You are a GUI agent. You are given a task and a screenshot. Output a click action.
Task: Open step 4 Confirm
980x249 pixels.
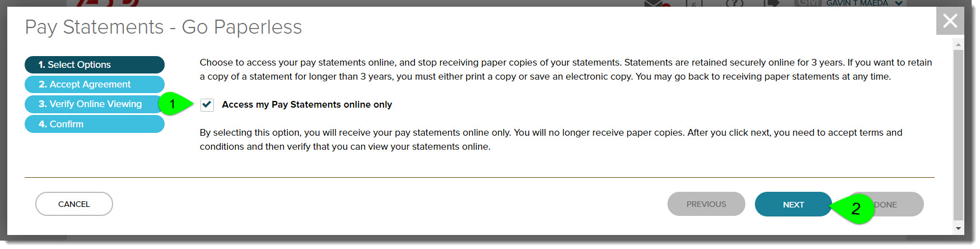click(94, 124)
